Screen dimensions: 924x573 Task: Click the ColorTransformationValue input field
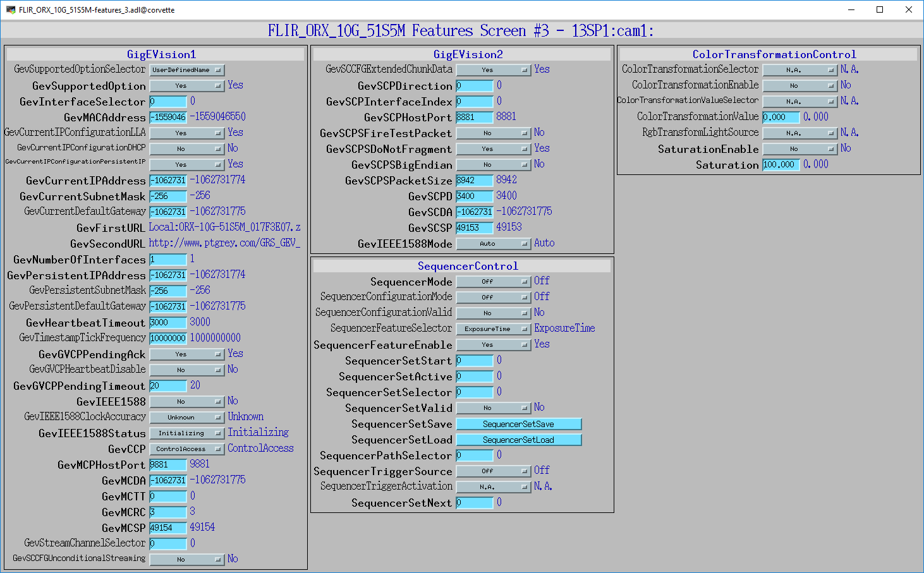click(781, 118)
